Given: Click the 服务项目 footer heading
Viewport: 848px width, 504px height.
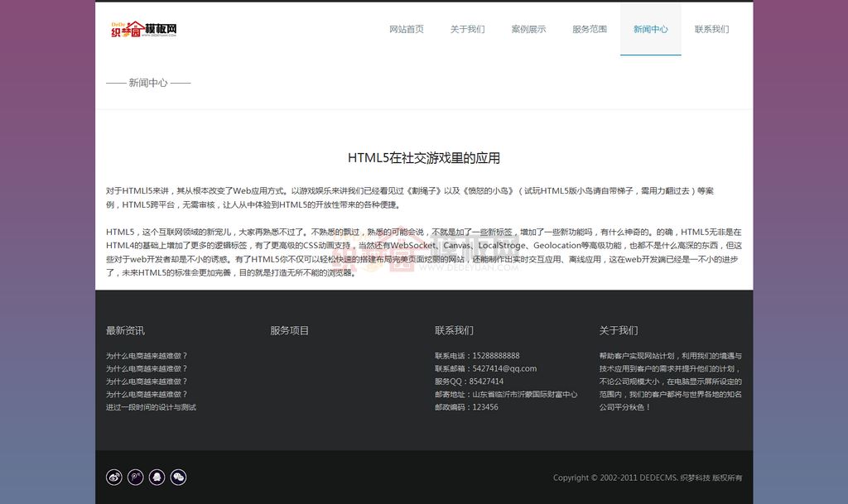Looking at the screenshot, I should click(x=289, y=330).
